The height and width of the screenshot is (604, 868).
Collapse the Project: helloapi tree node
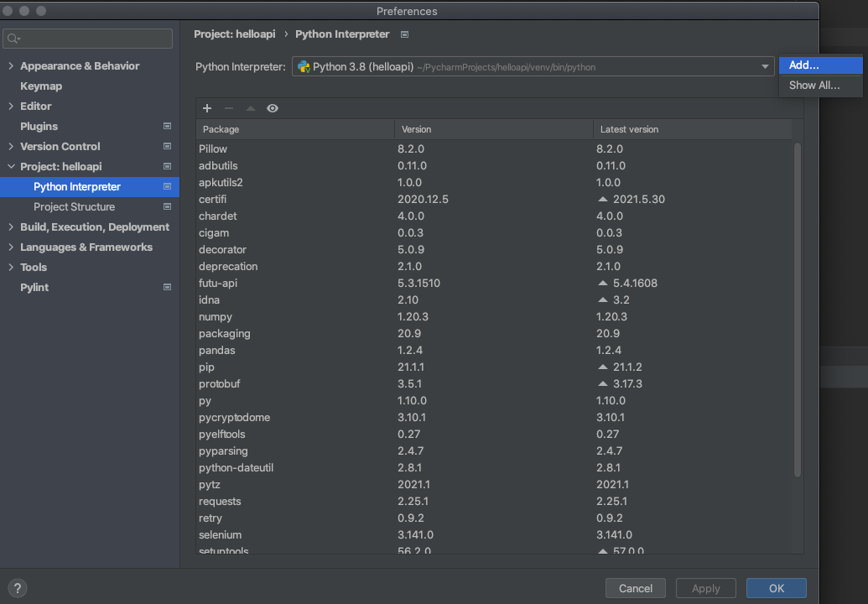[11, 167]
